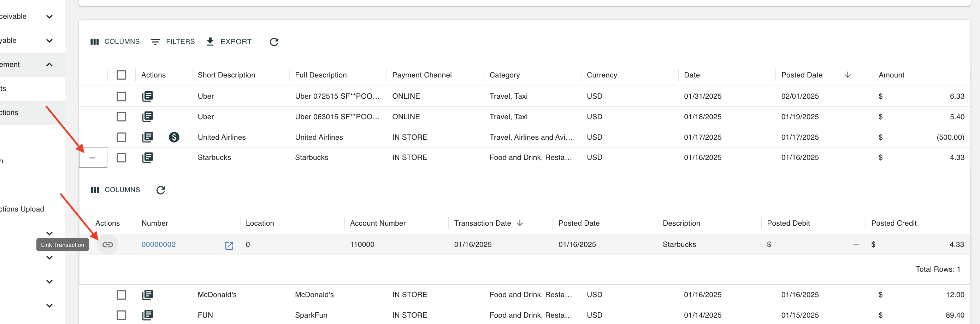Screen dimensions: 980x324
Task: Click document icon for Uber 01/18/2025 row
Action: (148, 116)
